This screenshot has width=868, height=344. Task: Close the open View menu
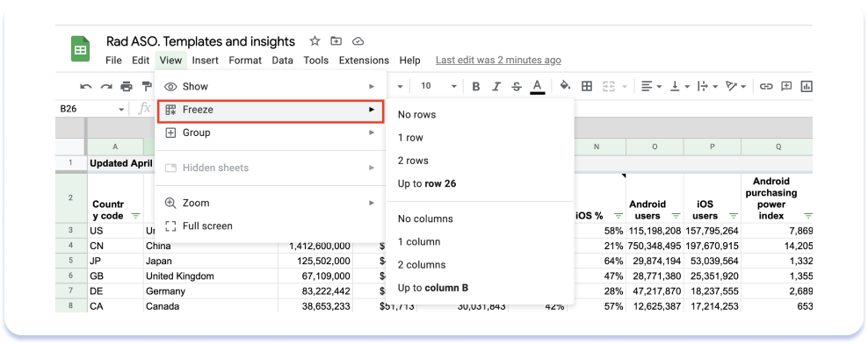coord(171,61)
